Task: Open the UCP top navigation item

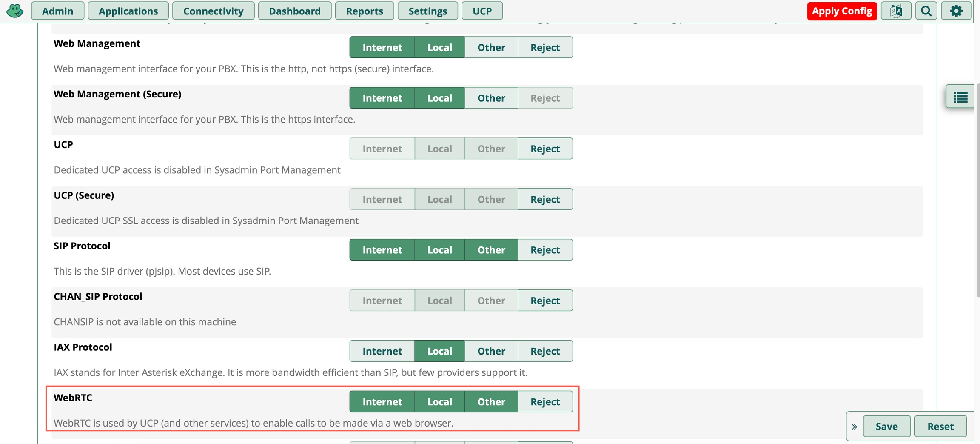Action: pos(482,11)
